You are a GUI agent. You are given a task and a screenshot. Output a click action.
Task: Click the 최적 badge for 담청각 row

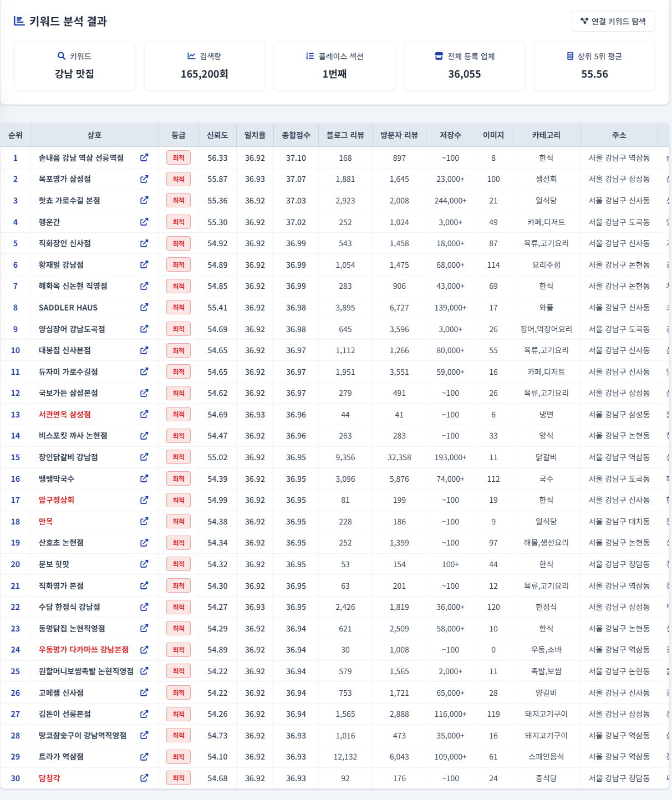pos(179,778)
